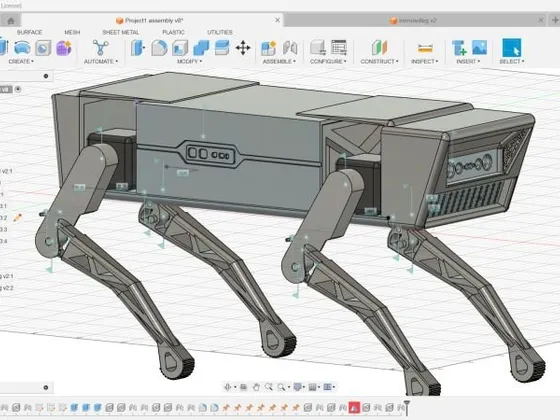This screenshot has width=560, height=420.
Task: Select the Combine tool
Action: 201,48
